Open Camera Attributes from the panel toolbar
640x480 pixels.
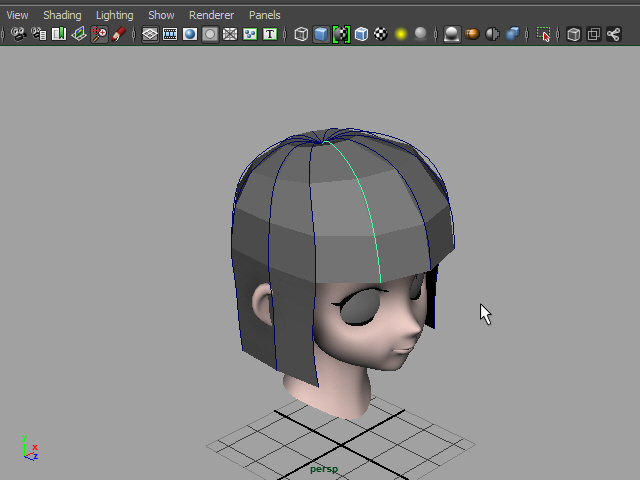point(39,34)
